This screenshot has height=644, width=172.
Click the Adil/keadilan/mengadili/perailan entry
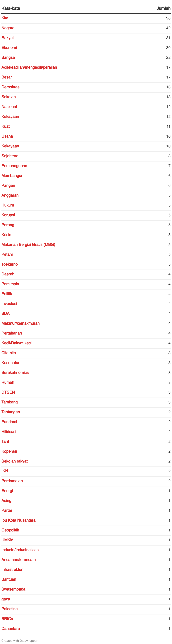tap(29, 67)
